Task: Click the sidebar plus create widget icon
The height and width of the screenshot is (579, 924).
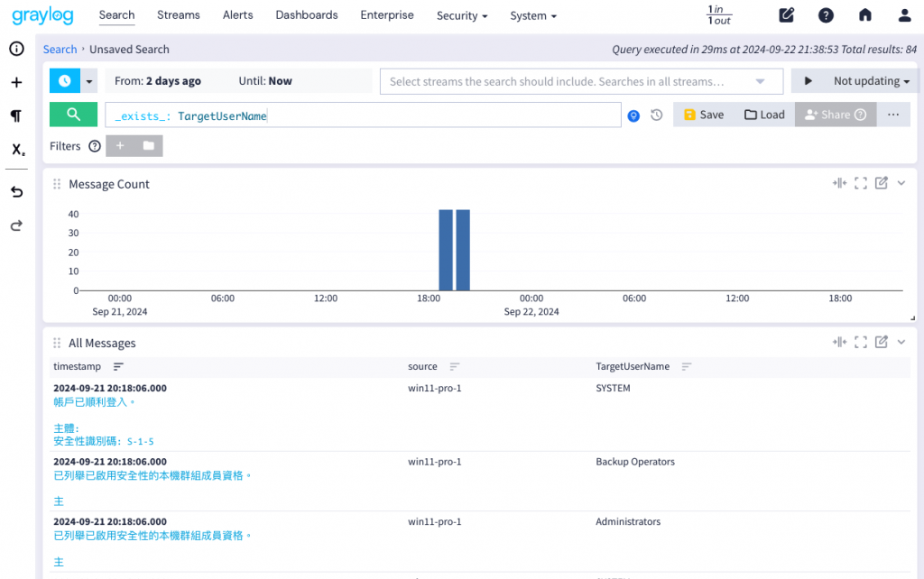Action: click(x=16, y=82)
